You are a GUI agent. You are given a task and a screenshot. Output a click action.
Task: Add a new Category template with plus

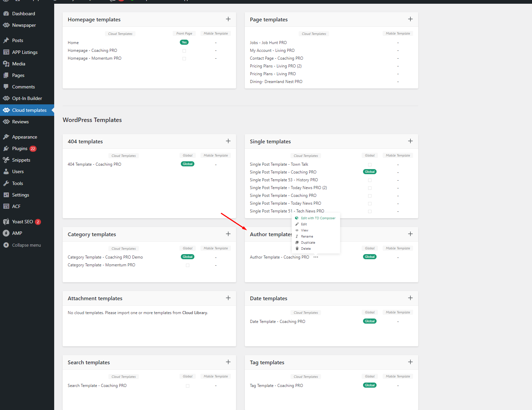tap(228, 234)
